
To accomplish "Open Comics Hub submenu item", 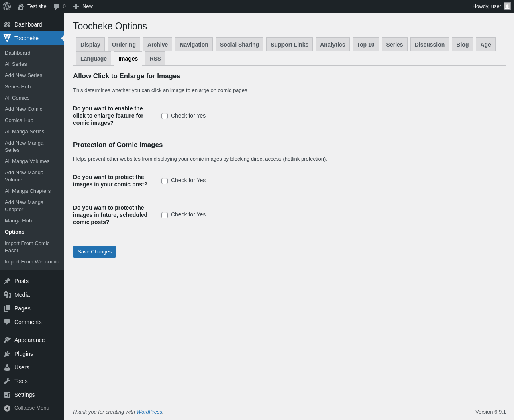I will [x=32, y=120].
